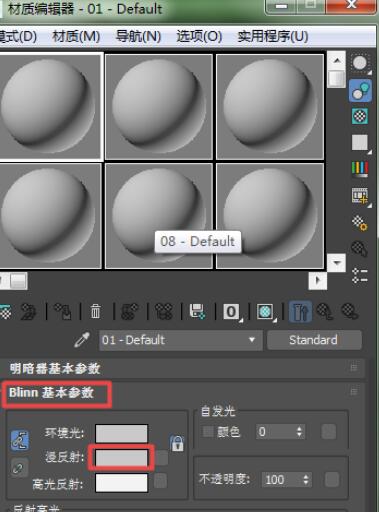This screenshot has width=379, height=512.
Task: Open the 环境光 color swatch
Action: 121,433
